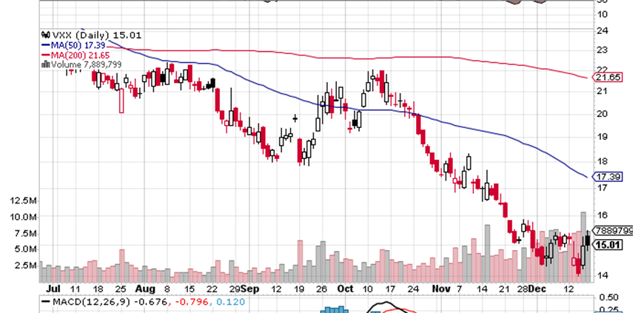Screen dimensions: 644x313
Task: Click the MACD(12,26,9) indicator label
Action: coord(85,301)
